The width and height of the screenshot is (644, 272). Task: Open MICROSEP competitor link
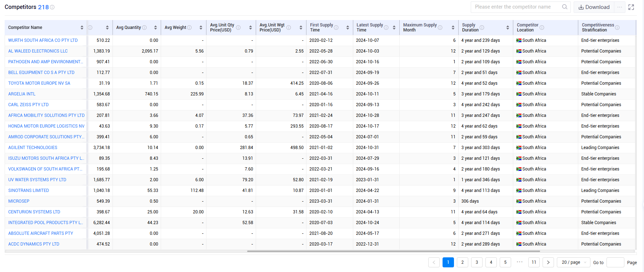(19, 201)
